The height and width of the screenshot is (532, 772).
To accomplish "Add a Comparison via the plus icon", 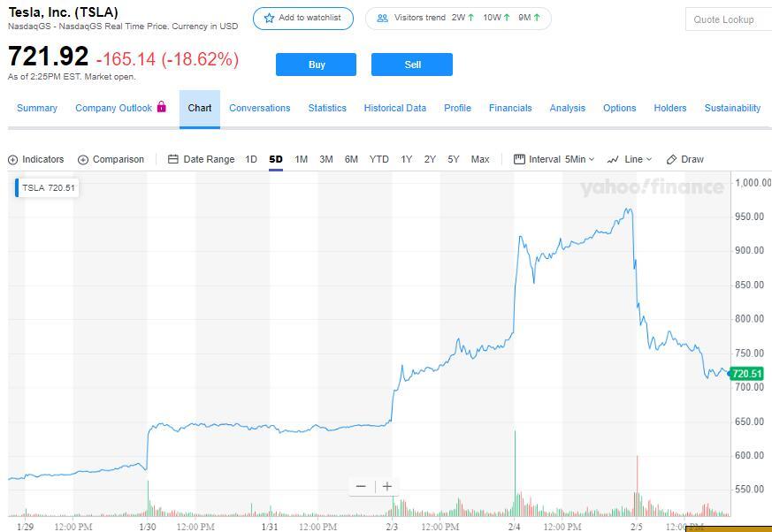I will click(83, 160).
